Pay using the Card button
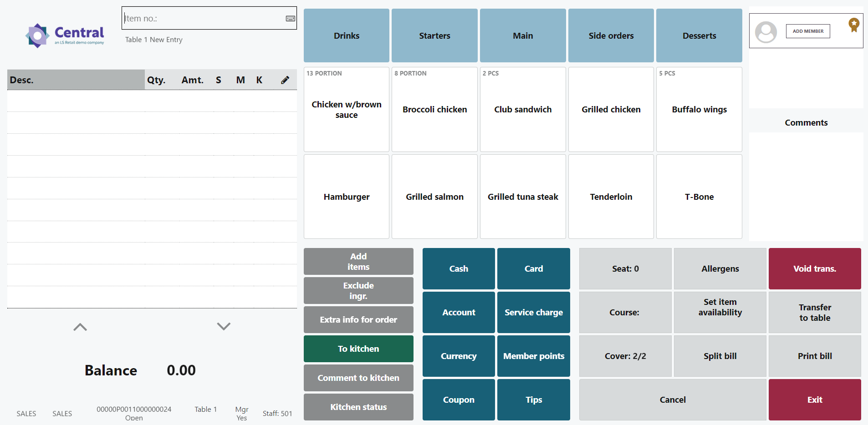This screenshot has height=425, width=868. point(533,268)
